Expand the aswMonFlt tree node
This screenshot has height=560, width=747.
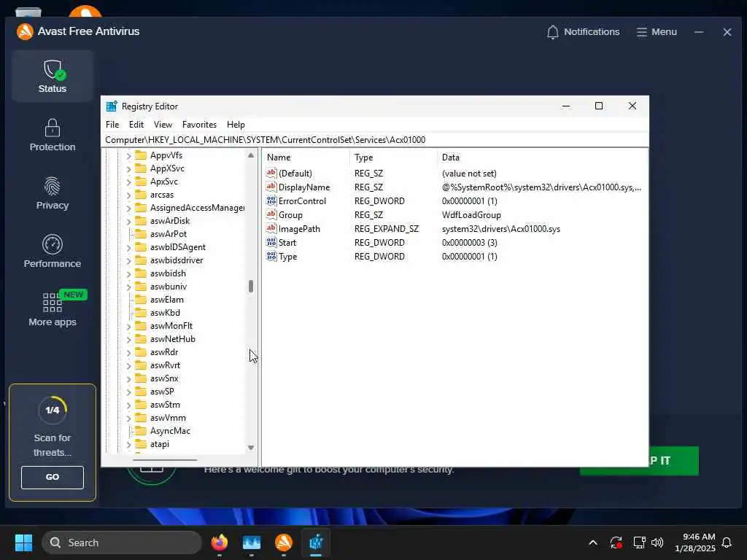click(128, 327)
